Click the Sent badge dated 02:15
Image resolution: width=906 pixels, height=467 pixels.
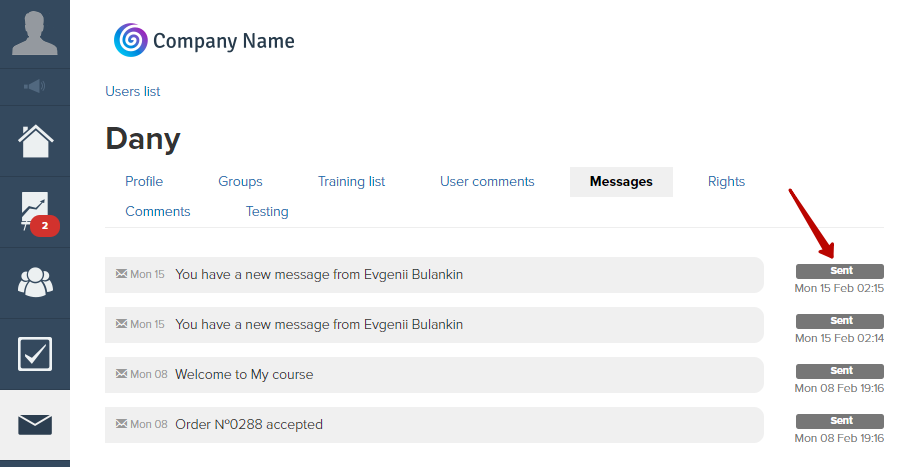coord(840,271)
